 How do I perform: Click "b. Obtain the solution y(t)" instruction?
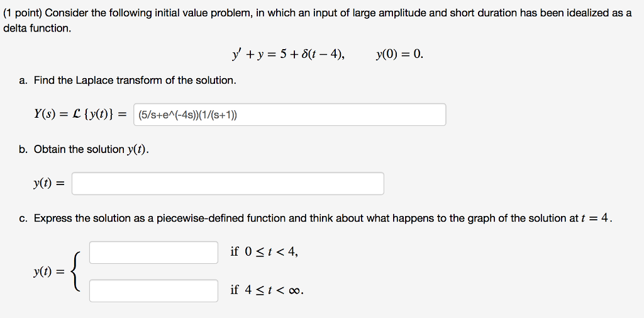tap(84, 149)
